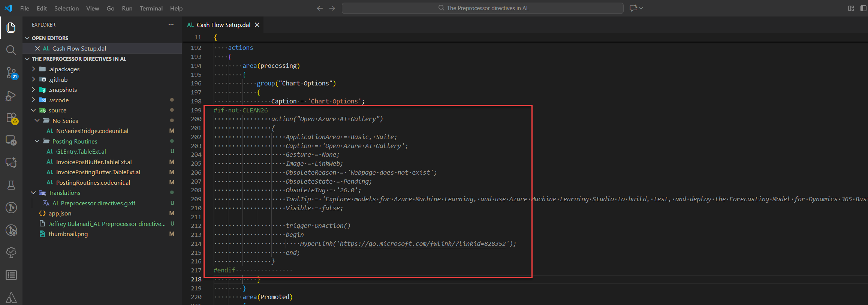The width and height of the screenshot is (868, 305).
Task: Collapse the OPEN EDITORS section
Action: pos(27,38)
